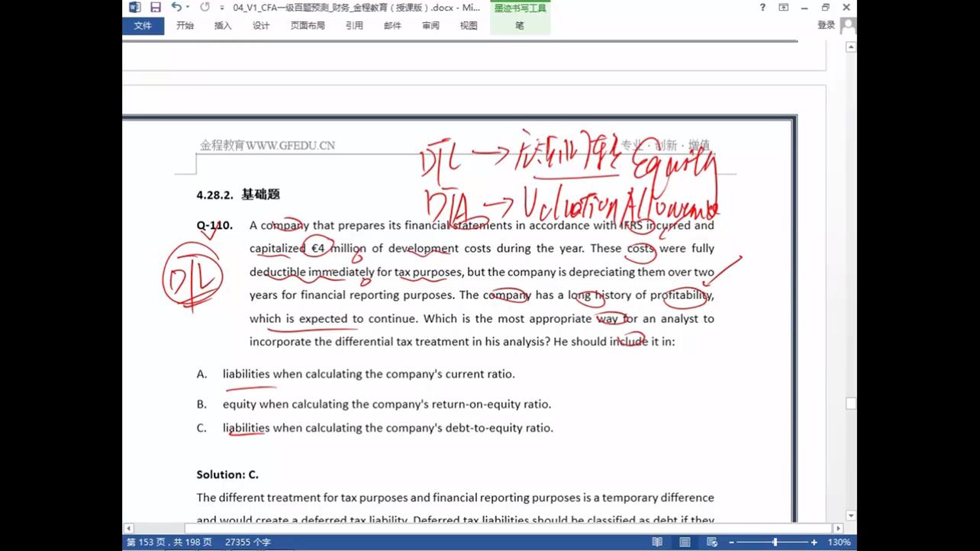Open the 审阅 (Review) ribbon tab
Image resolution: width=980 pixels, height=551 pixels.
(x=430, y=25)
